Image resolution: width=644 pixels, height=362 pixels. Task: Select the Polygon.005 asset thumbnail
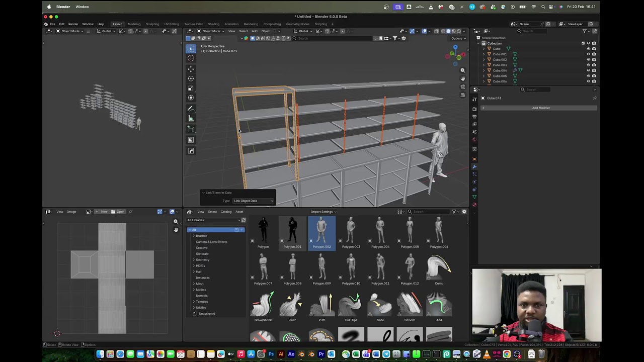410,232
